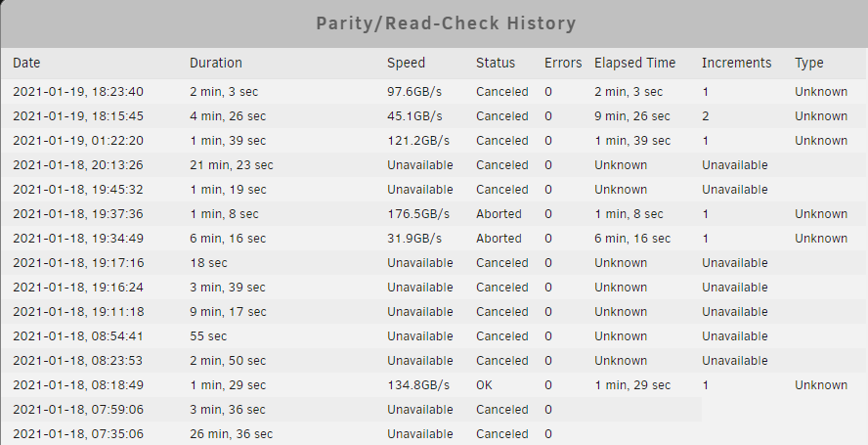Click the Elapsed Time column header
The height and width of the screenshot is (445, 868).
tap(635, 63)
